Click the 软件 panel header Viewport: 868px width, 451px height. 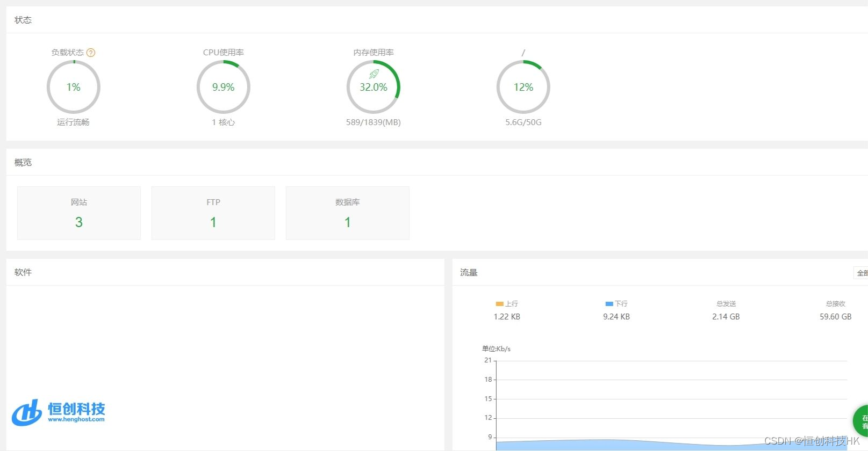tap(23, 273)
